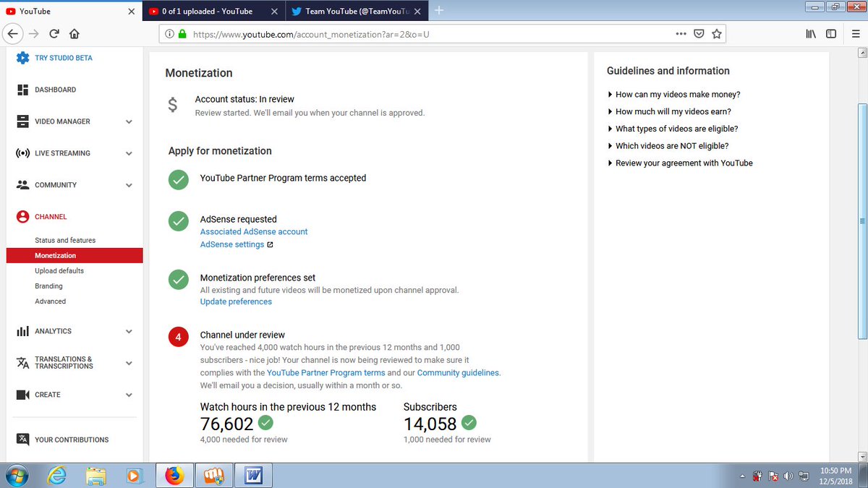Select the first YouTube browser tab

[67, 11]
